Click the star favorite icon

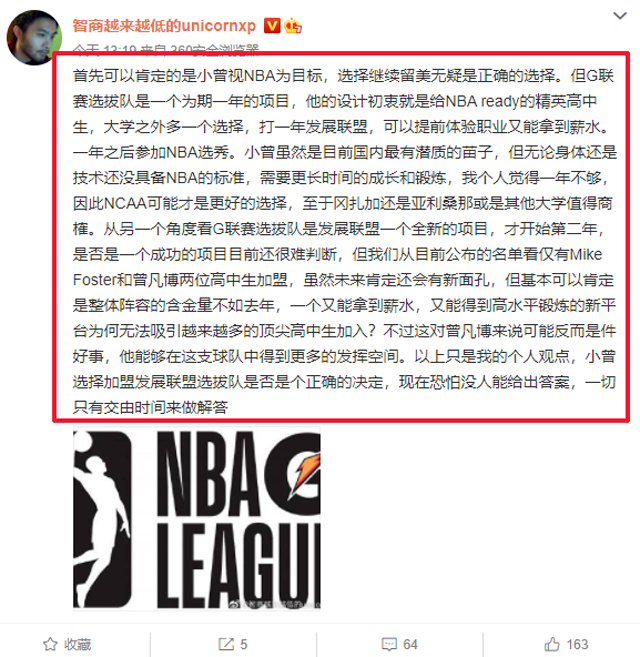[x=50, y=644]
